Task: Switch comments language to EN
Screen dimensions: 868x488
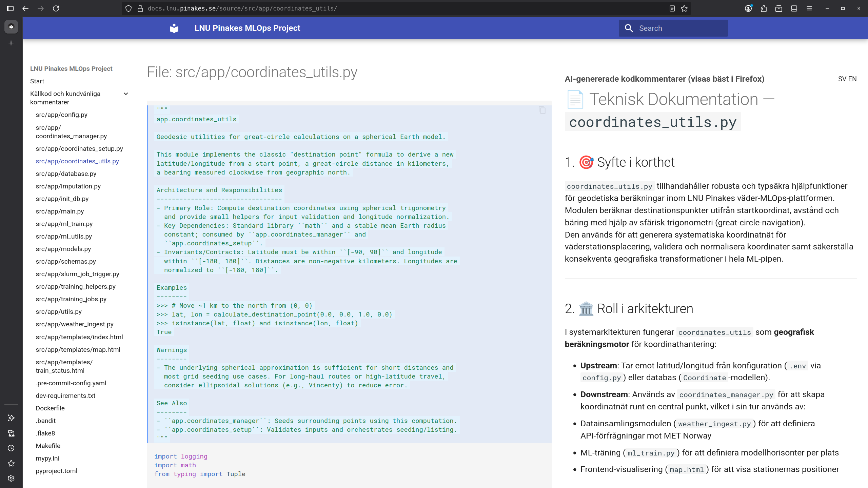Action: [x=852, y=79]
